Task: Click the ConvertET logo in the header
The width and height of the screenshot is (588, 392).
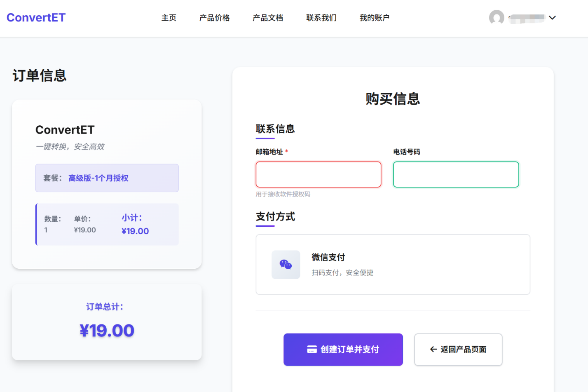Action: point(36,18)
